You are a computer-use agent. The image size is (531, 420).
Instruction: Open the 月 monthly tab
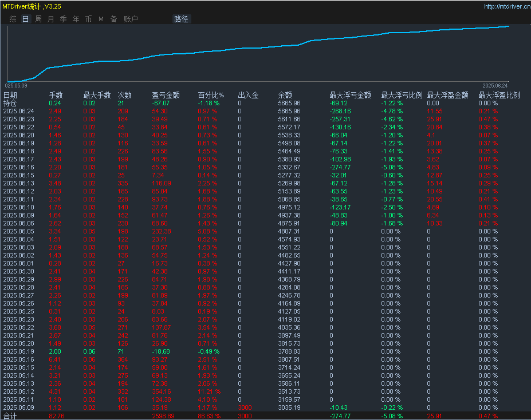tap(51, 19)
